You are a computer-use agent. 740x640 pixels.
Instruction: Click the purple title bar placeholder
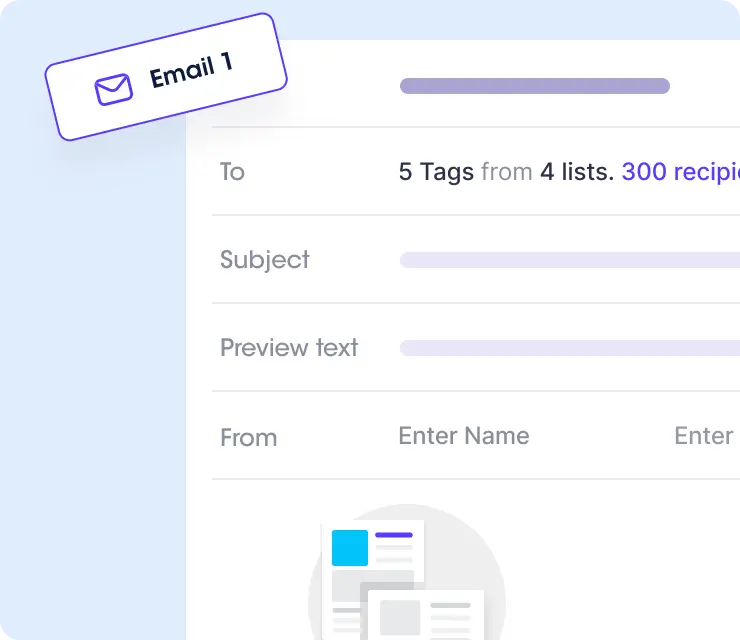(535, 86)
